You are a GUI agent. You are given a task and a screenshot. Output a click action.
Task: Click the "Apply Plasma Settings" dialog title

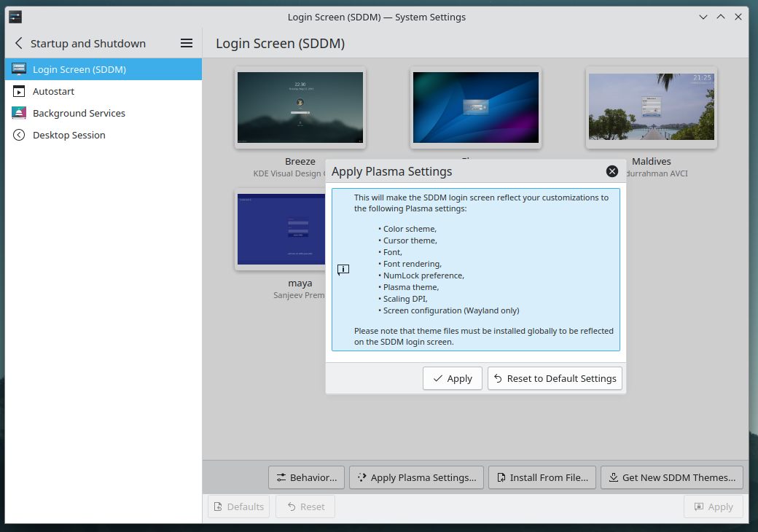click(391, 171)
